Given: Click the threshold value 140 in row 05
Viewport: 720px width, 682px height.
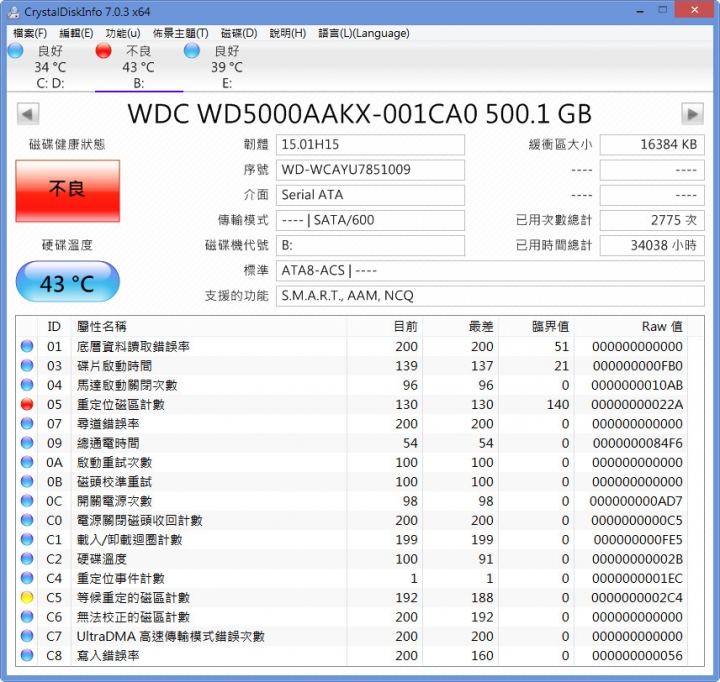Looking at the screenshot, I should point(558,405).
